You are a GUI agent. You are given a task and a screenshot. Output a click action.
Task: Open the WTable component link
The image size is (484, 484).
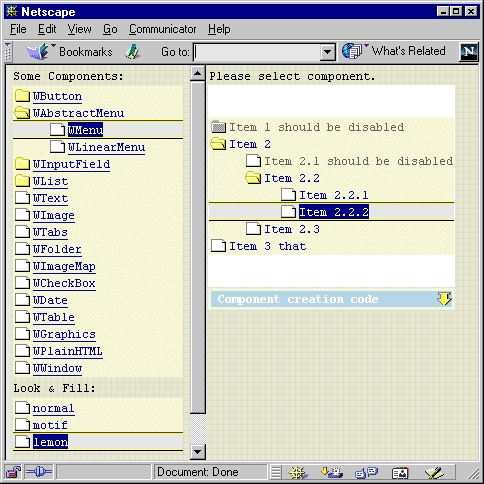[54, 317]
